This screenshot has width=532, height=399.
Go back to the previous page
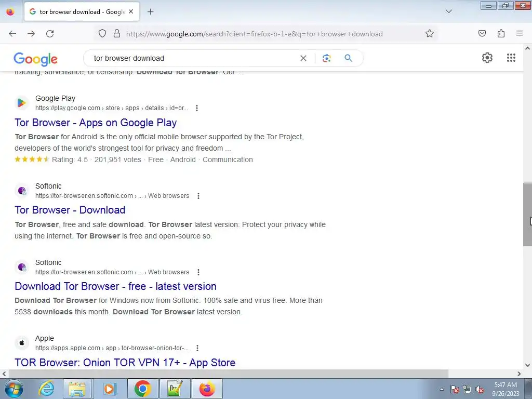[x=12, y=34]
